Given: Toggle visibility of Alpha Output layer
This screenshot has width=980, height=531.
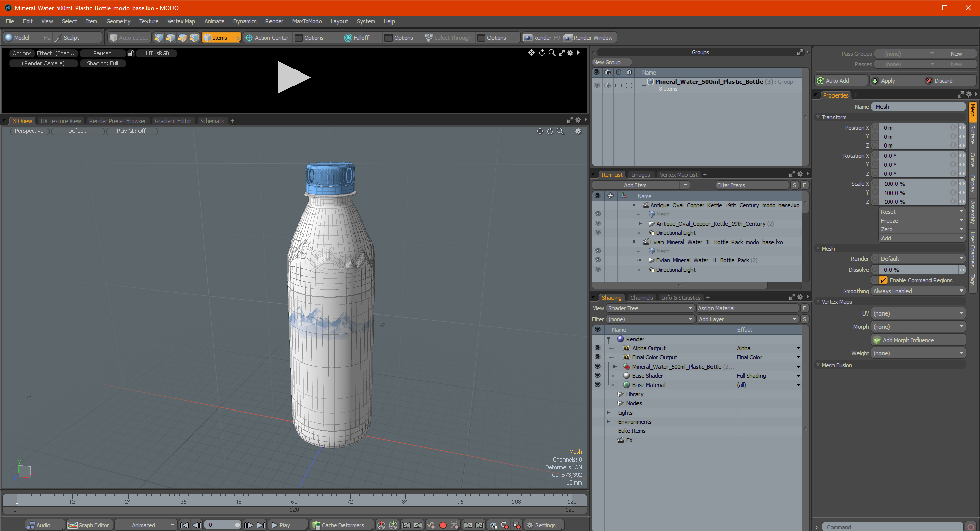Looking at the screenshot, I should click(x=597, y=348).
